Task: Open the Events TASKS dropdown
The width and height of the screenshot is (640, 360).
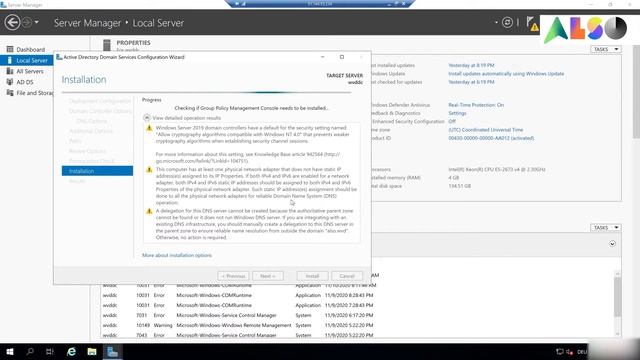Action: 605,227
